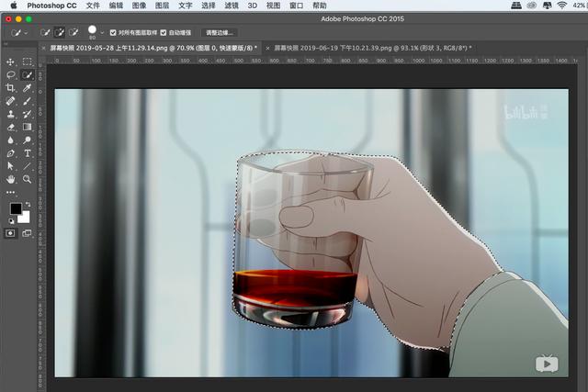Open the 视图 (View) menu

274,6
